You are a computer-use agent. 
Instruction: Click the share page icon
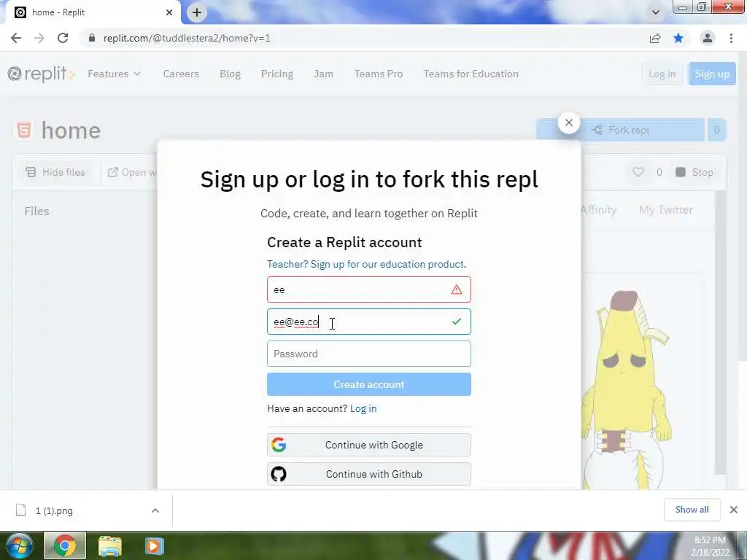coord(655,38)
